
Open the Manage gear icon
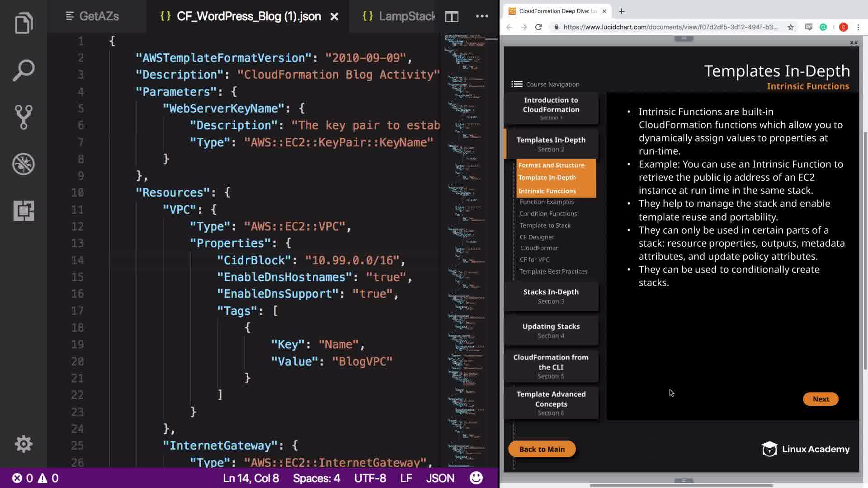[24, 444]
